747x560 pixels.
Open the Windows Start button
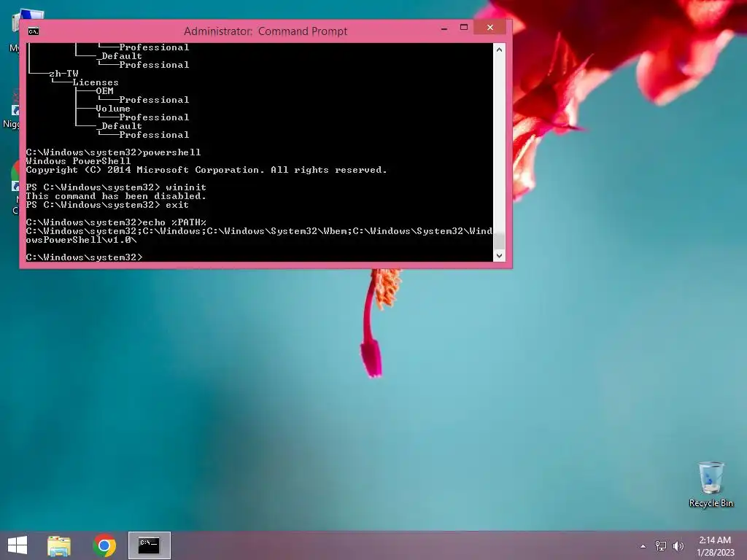coord(18,545)
